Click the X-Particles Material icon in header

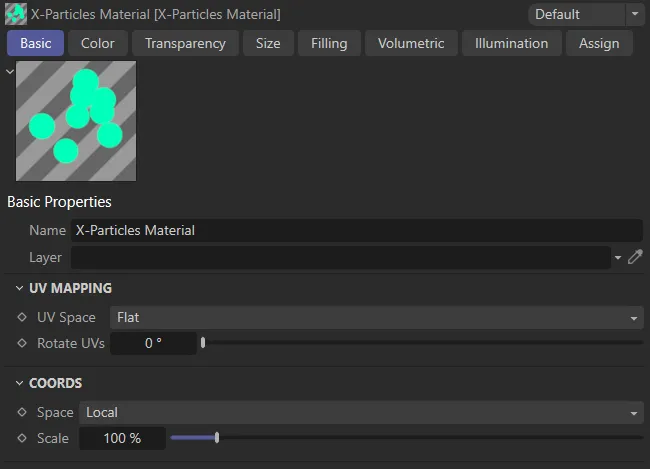click(16, 14)
